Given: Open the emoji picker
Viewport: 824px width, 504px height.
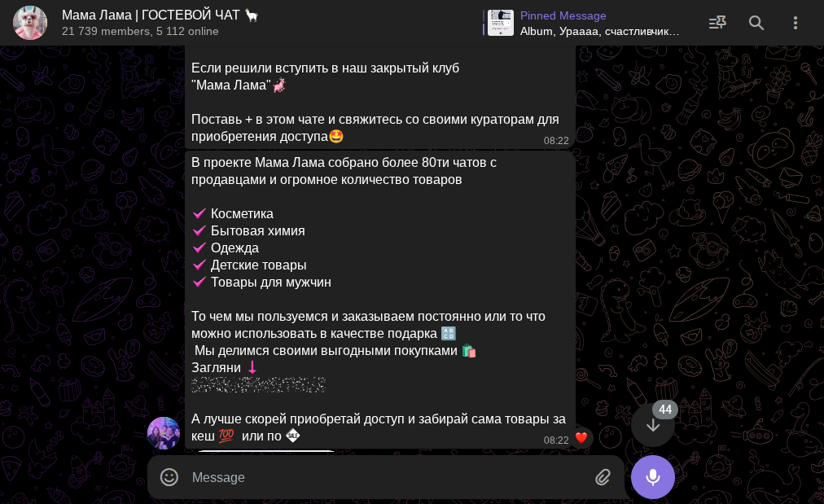Looking at the screenshot, I should tap(169, 477).
